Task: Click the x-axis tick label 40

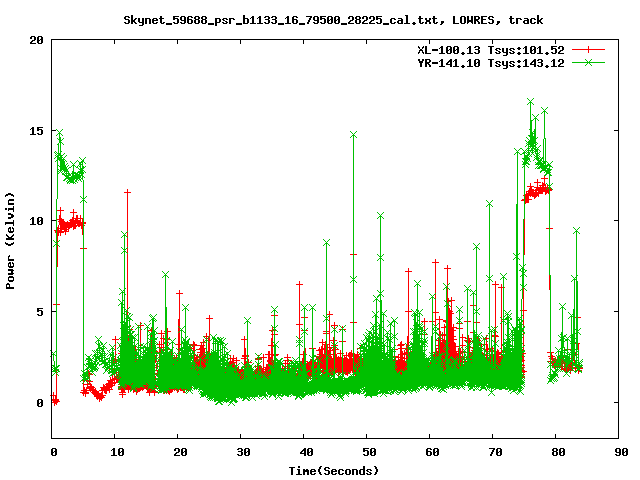Action: coord(306,452)
